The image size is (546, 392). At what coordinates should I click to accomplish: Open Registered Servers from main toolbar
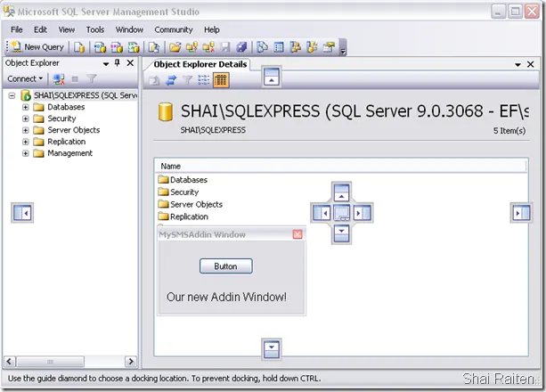pyautogui.click(x=262, y=47)
